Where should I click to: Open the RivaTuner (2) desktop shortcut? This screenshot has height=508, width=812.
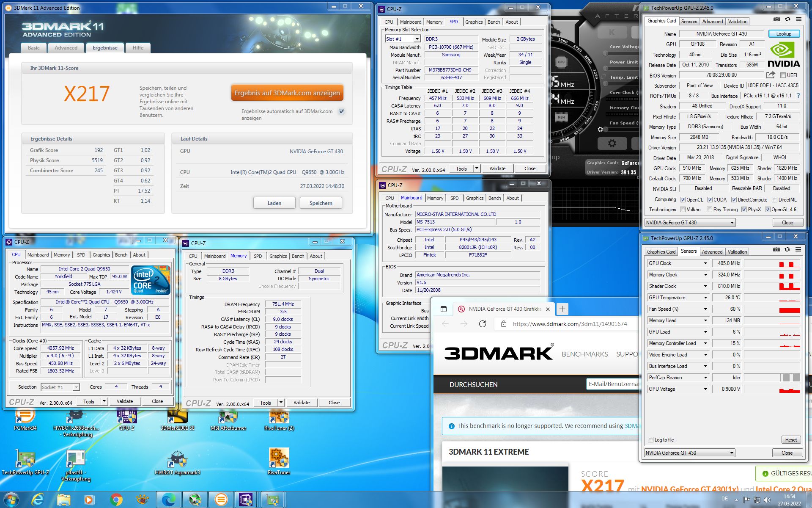point(279,420)
